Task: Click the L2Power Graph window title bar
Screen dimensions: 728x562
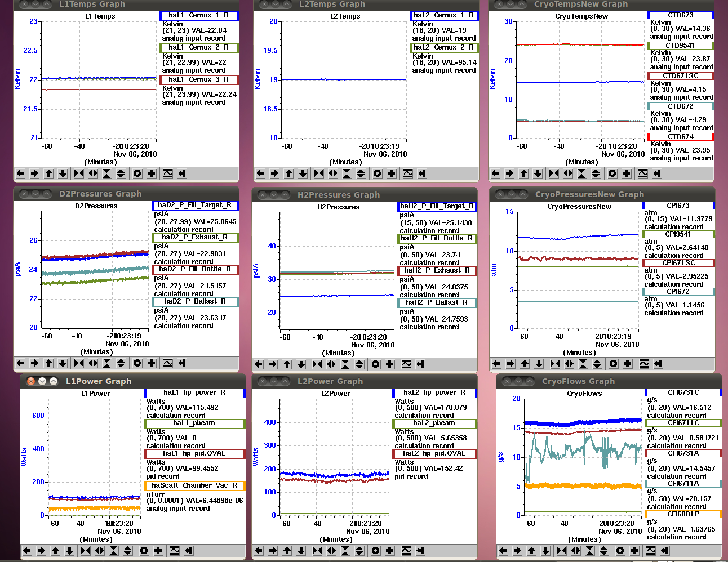Action: (364, 381)
